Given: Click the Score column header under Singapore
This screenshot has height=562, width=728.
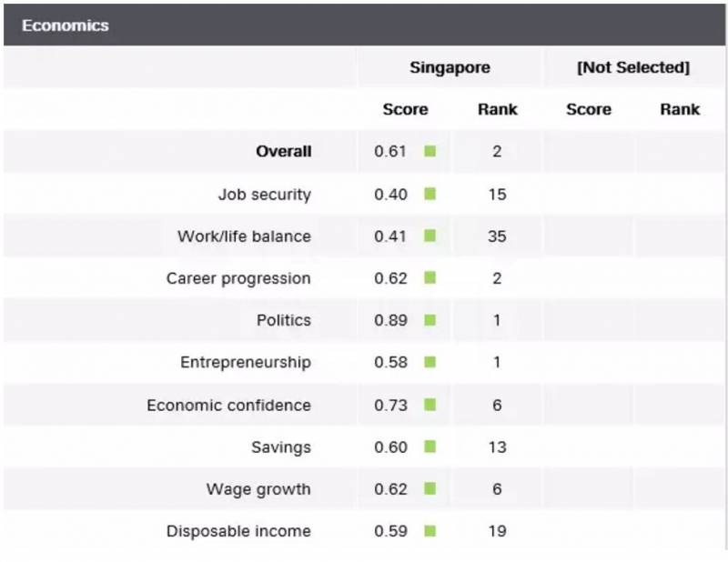Looking at the screenshot, I should click(405, 109).
